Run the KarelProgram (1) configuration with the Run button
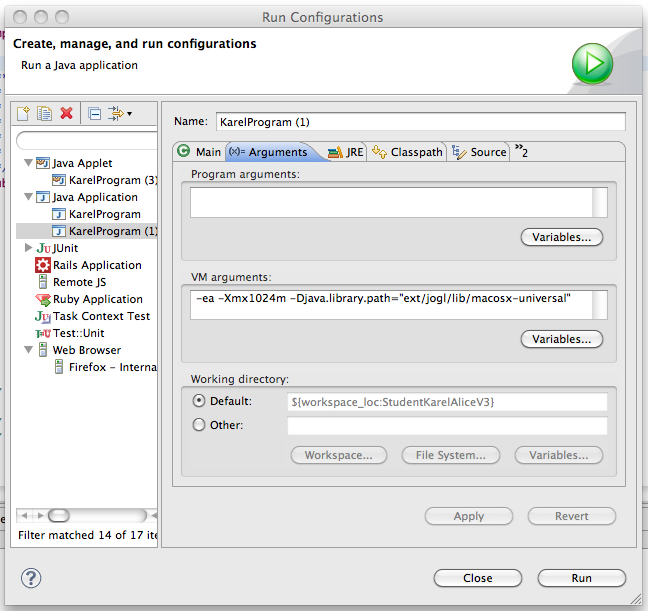 (x=582, y=578)
